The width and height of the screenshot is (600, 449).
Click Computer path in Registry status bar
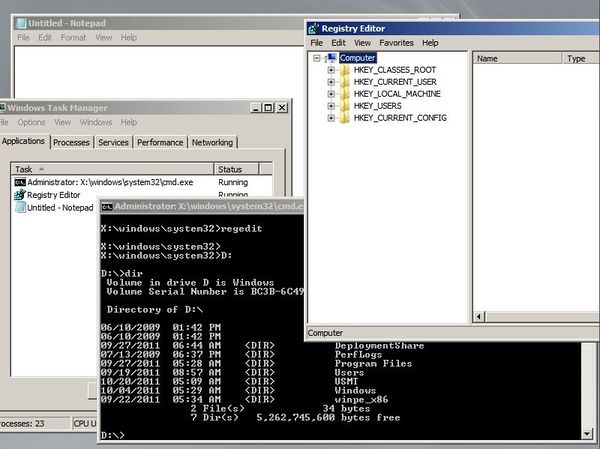point(325,333)
